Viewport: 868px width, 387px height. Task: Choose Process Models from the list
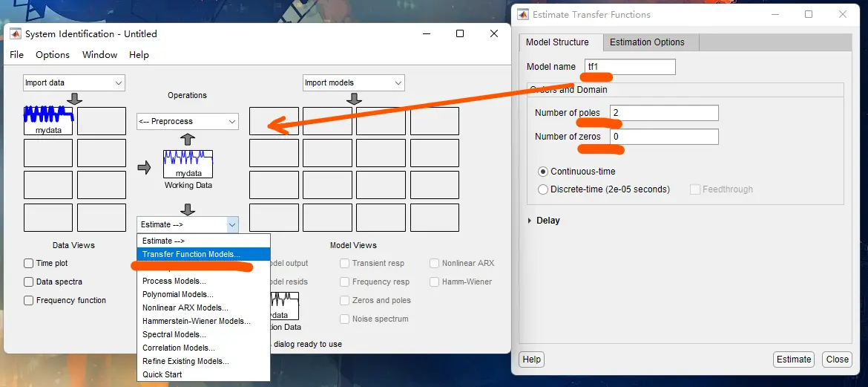point(204,281)
